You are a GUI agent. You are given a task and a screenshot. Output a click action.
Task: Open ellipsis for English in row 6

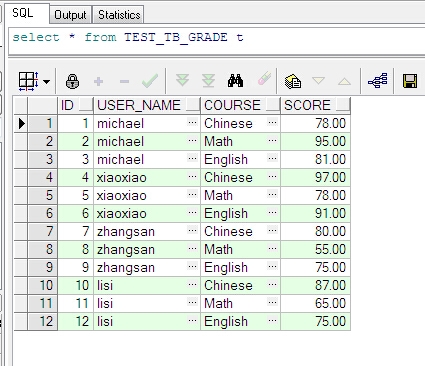tap(272, 212)
